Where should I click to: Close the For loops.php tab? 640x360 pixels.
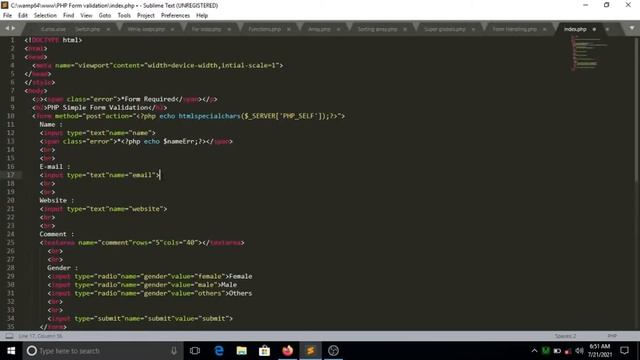(x=229, y=29)
